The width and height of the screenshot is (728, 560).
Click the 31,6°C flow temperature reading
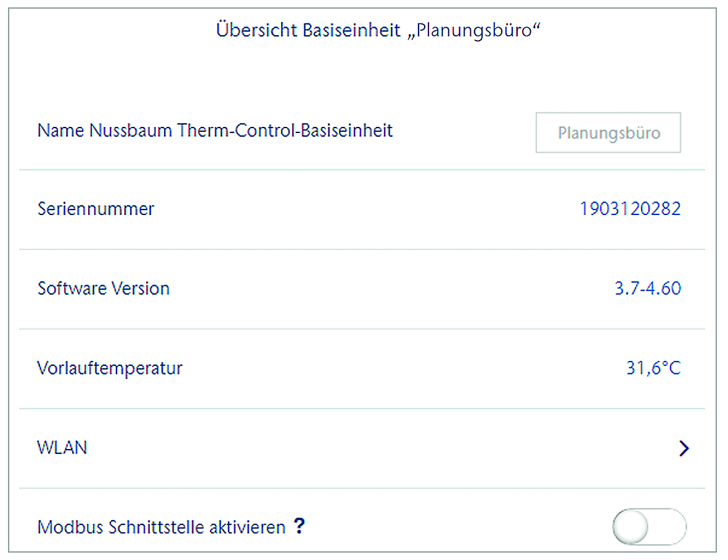tap(653, 368)
